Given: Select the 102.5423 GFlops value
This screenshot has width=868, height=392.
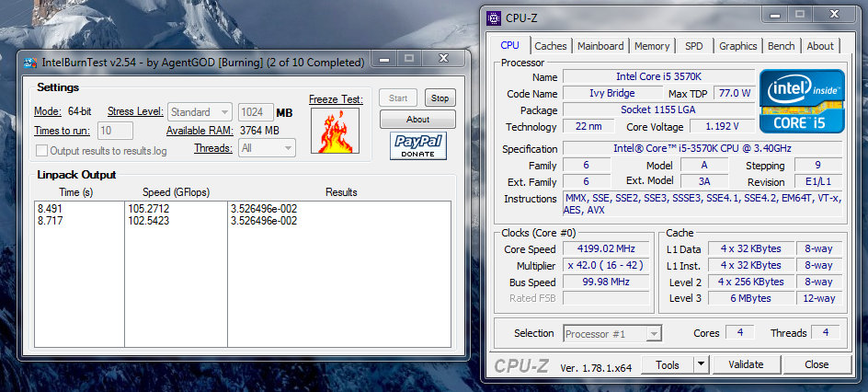Looking at the screenshot, I should click(x=148, y=221).
